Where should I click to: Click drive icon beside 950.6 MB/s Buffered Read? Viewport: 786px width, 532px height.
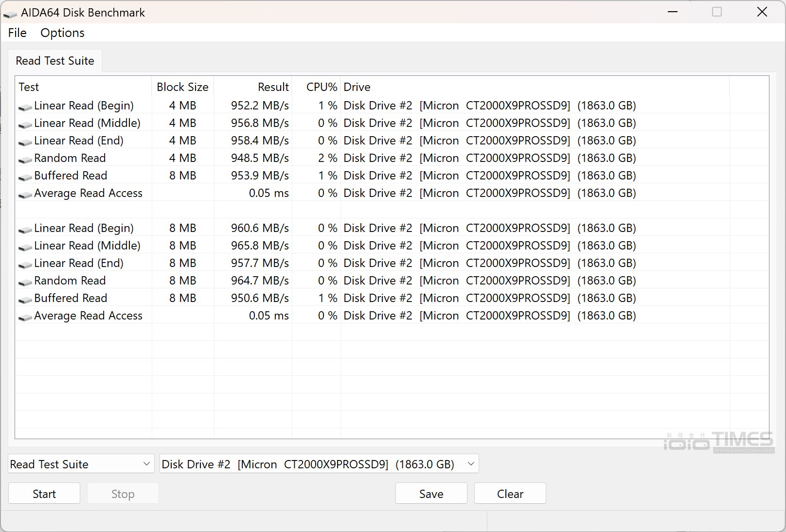25,300
